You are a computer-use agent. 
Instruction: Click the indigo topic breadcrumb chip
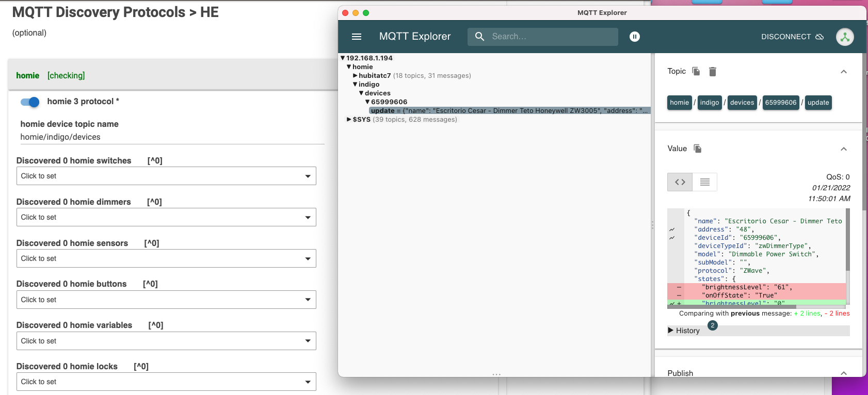click(710, 103)
